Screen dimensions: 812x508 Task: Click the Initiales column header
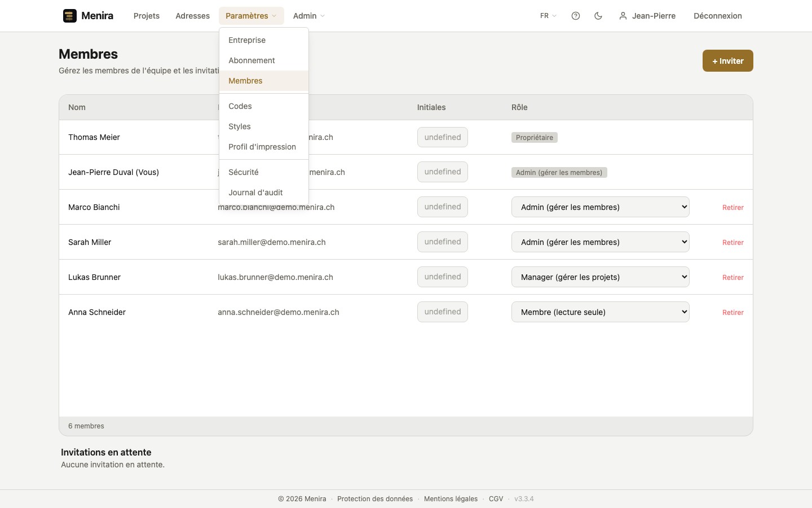coord(431,107)
